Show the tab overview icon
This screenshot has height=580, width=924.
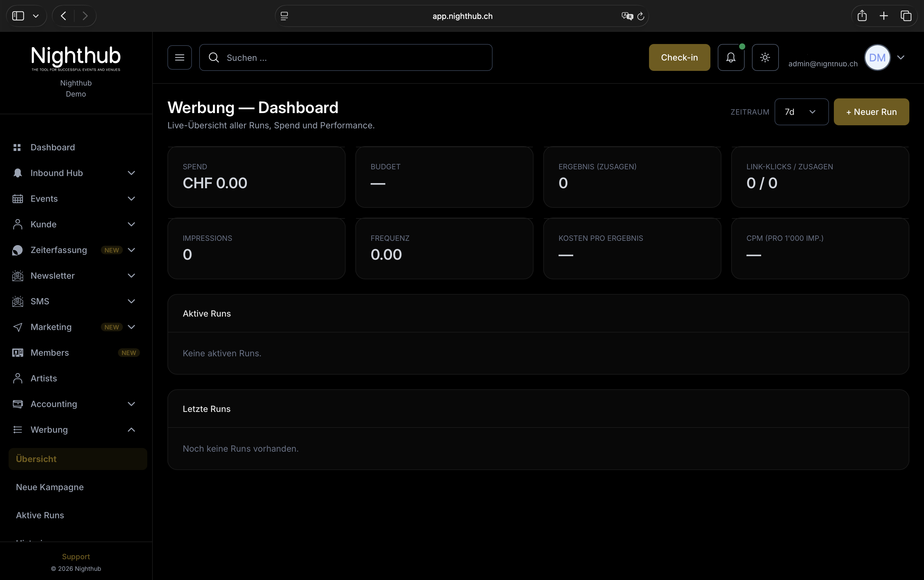coord(906,16)
